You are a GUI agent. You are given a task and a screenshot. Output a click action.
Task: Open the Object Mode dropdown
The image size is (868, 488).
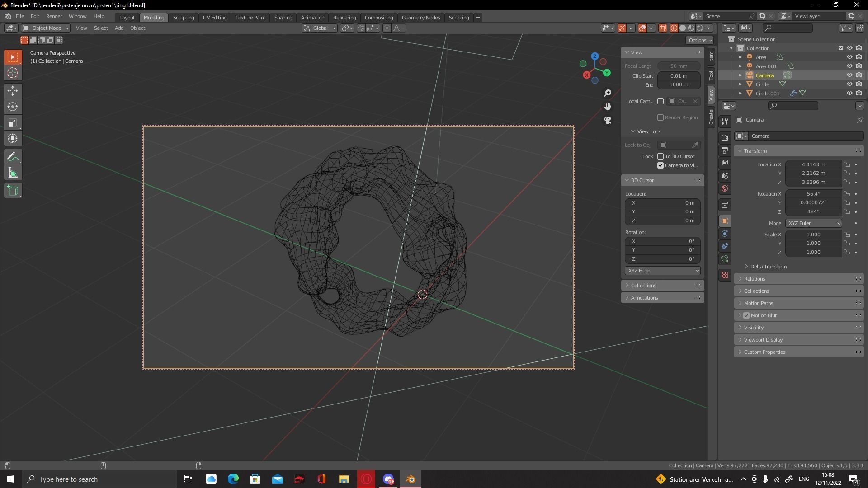(x=45, y=28)
